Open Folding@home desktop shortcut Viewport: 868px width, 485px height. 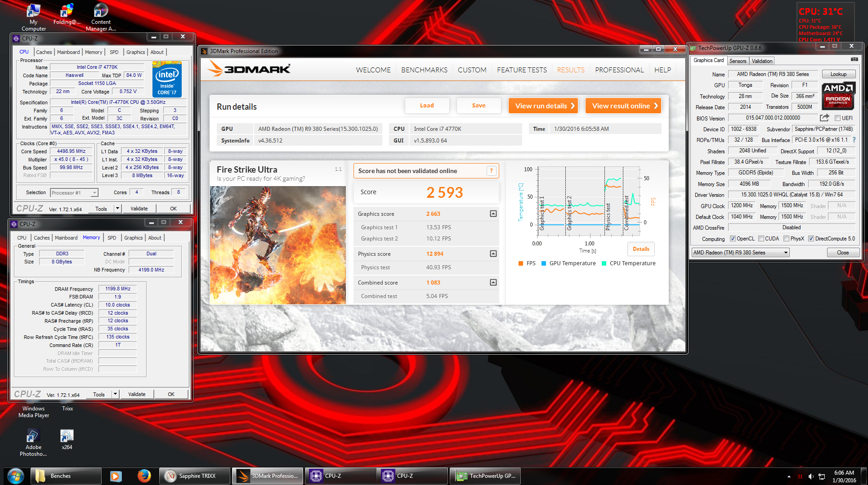[x=67, y=14]
